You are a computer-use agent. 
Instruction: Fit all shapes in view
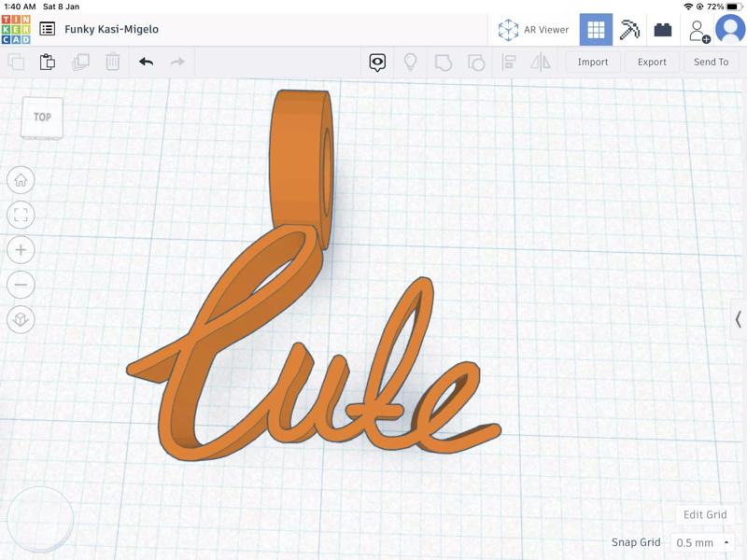click(x=21, y=215)
